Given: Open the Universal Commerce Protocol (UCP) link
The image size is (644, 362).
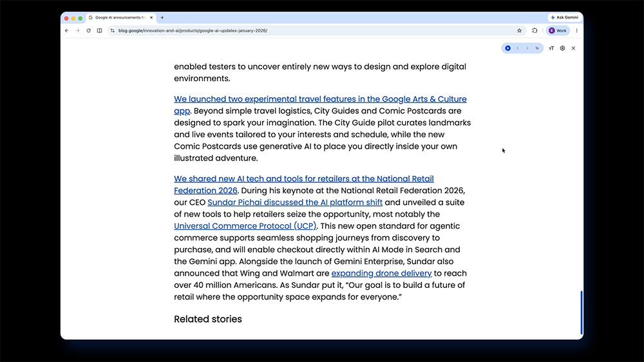Looking at the screenshot, I should [245, 226].
